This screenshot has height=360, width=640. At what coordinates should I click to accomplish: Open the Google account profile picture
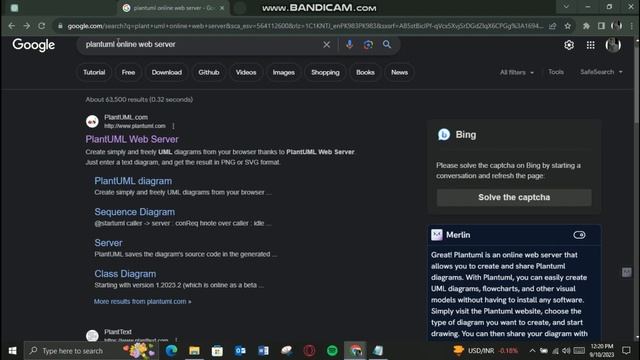tap(613, 45)
